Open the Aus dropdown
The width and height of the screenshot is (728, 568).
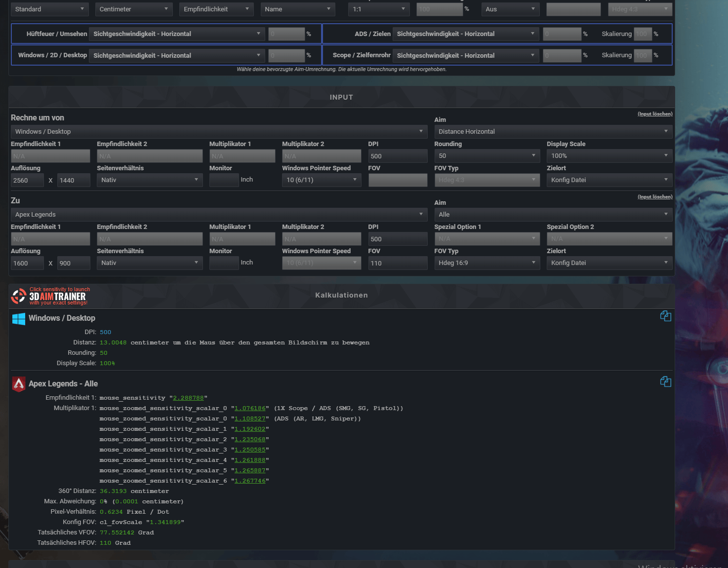pyautogui.click(x=511, y=9)
